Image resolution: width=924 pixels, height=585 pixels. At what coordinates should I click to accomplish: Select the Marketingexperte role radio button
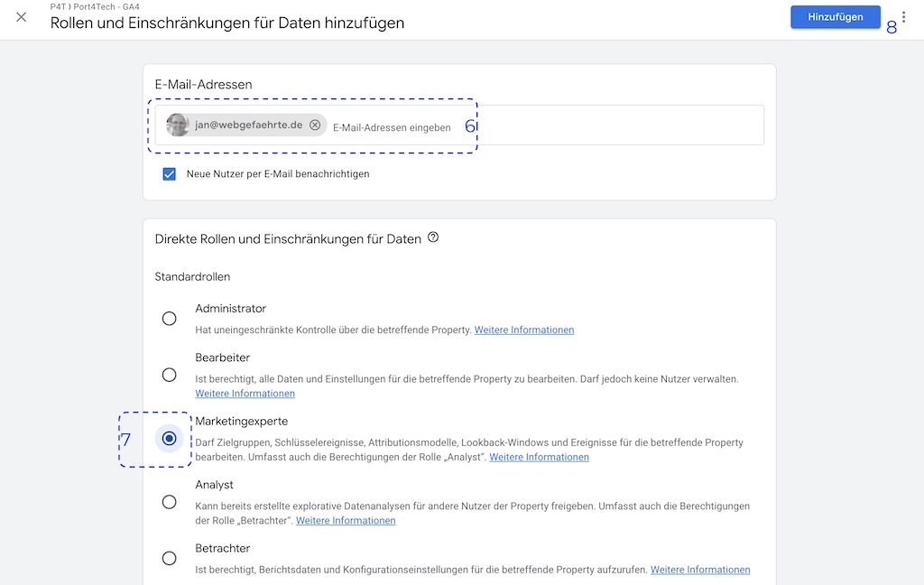coord(169,438)
